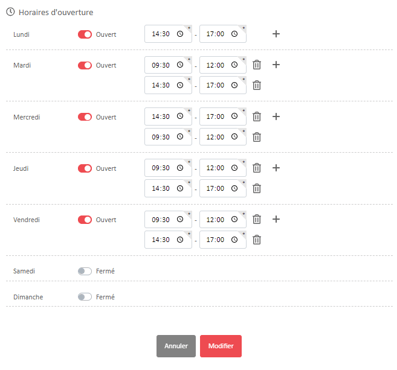Delete Vendredi's 09:30 to 12:00 slot
This screenshot has width=397, height=370.
click(x=256, y=219)
